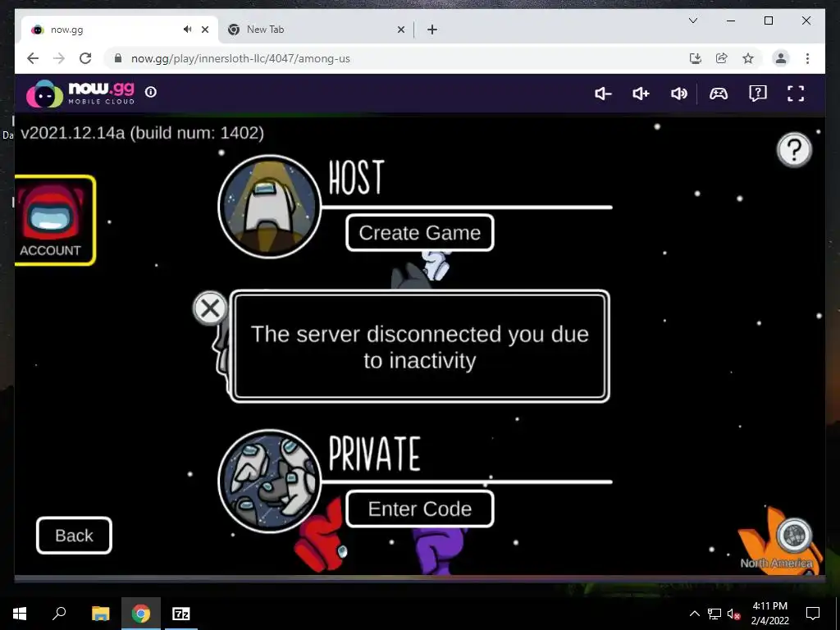Open the Chrome three-dot menu
The width and height of the screenshot is (840, 630).
pyautogui.click(x=807, y=58)
